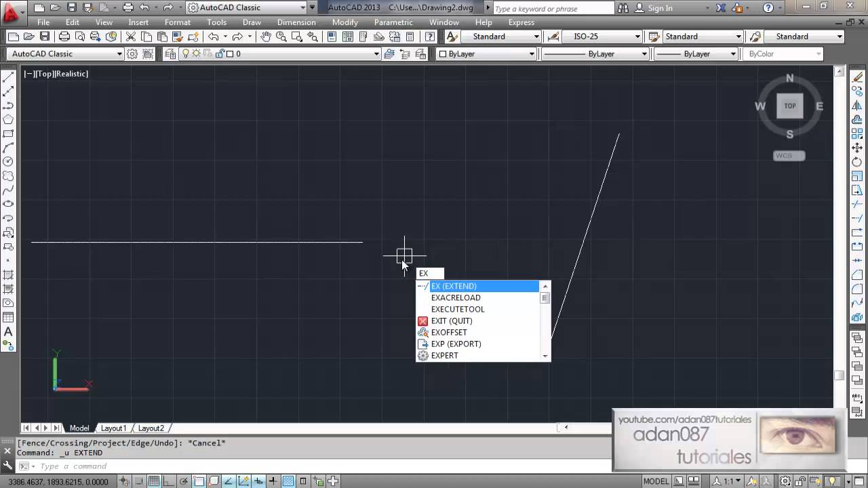Screen dimensions: 868x488
Task: Select the Hatch tool in Draw toolbar
Action: click(x=9, y=274)
